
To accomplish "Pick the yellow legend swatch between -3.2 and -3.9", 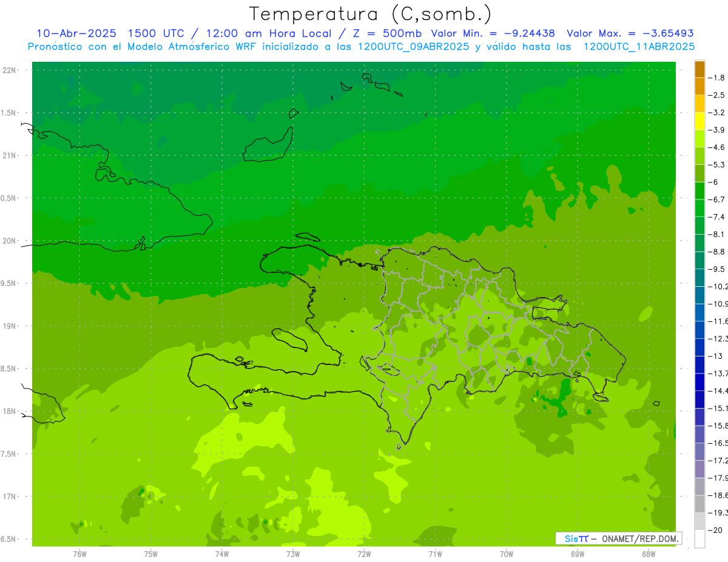I will click(699, 121).
